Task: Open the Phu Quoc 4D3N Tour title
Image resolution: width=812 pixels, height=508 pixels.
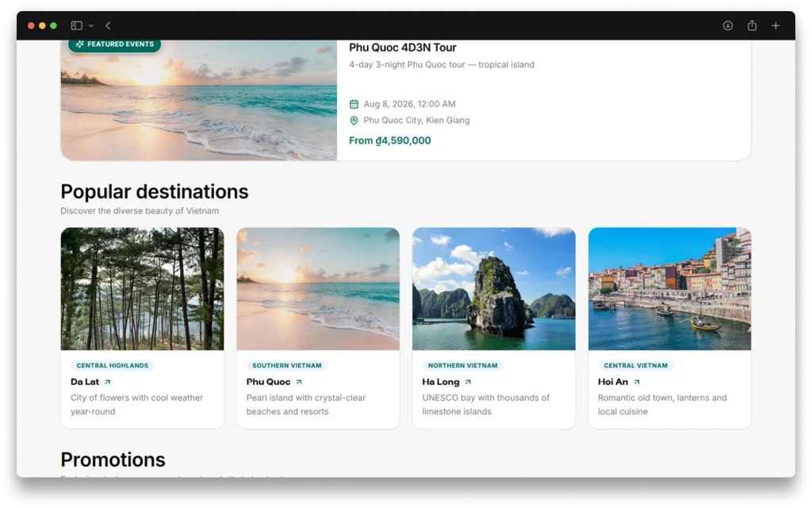Action: coord(402,48)
